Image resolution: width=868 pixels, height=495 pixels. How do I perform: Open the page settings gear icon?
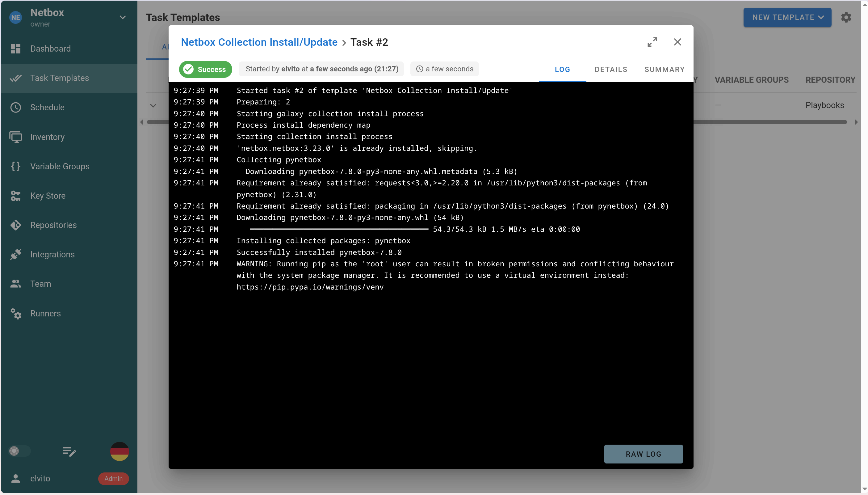(846, 17)
